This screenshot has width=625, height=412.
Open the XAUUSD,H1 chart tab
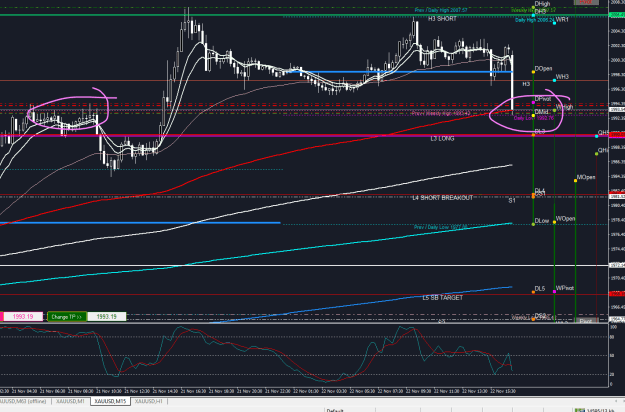[x=148, y=401]
